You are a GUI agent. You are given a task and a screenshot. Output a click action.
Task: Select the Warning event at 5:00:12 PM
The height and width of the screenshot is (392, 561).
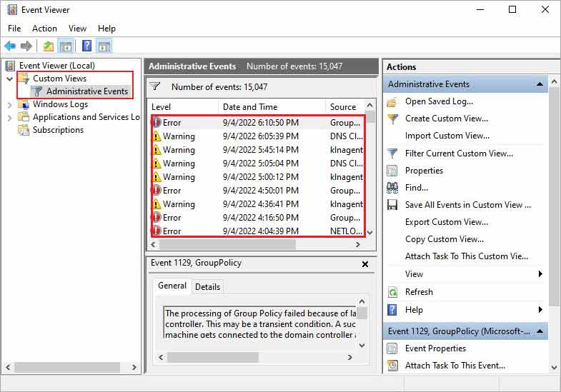click(x=257, y=177)
